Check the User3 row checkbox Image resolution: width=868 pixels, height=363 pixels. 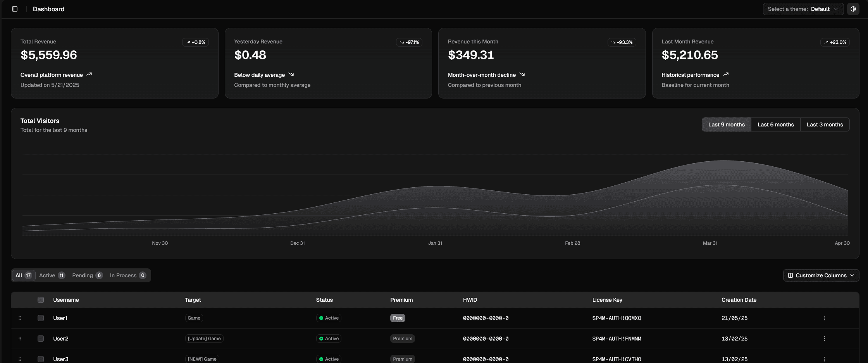pos(41,359)
